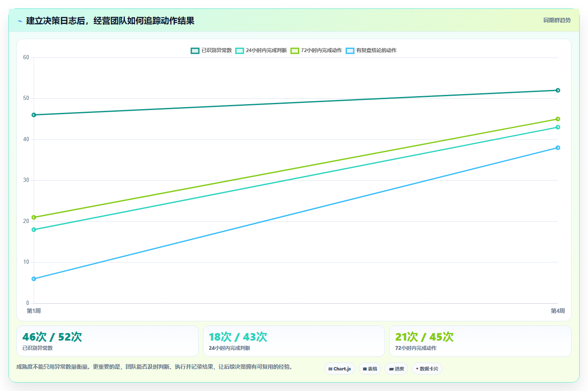Click the chart title about 决策日志
This screenshot has width=588, height=391.
(x=110, y=21)
